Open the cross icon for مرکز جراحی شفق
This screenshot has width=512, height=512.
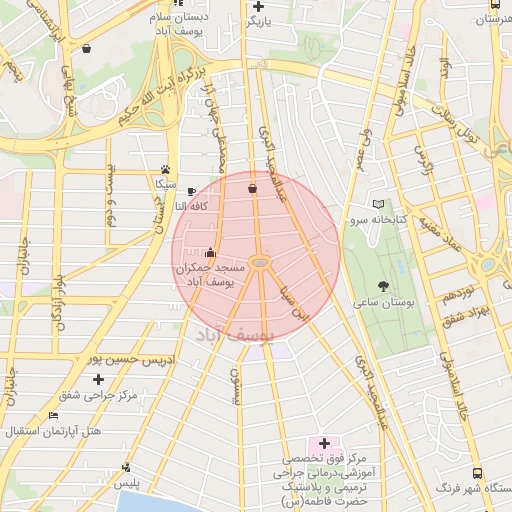pyautogui.click(x=98, y=379)
